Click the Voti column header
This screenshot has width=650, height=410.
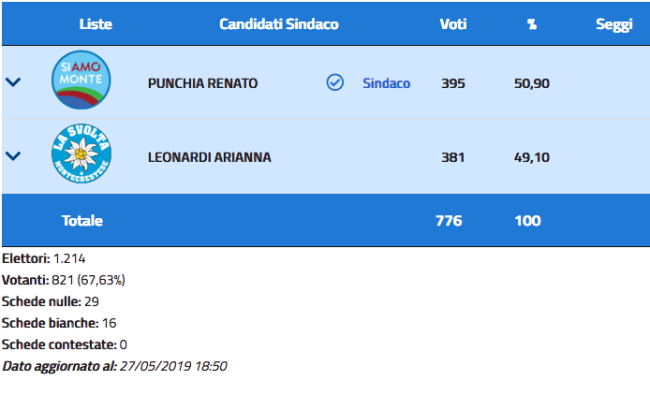(453, 24)
